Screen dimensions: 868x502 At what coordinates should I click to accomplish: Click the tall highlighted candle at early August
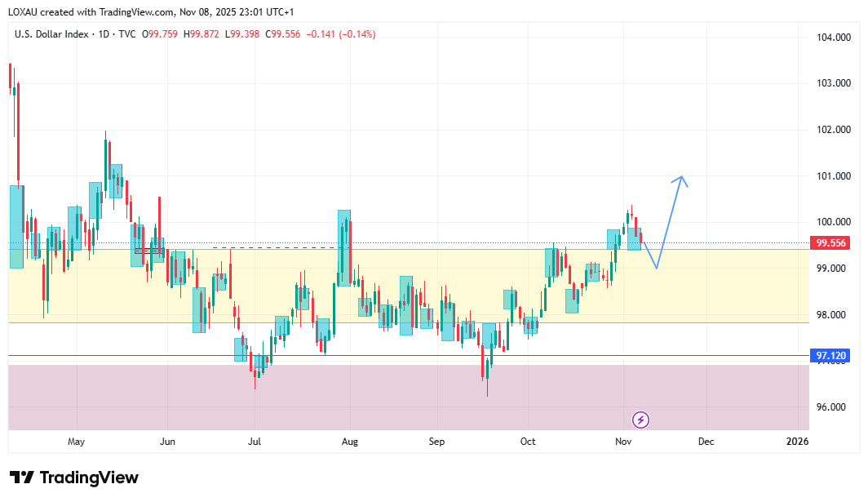click(344, 247)
